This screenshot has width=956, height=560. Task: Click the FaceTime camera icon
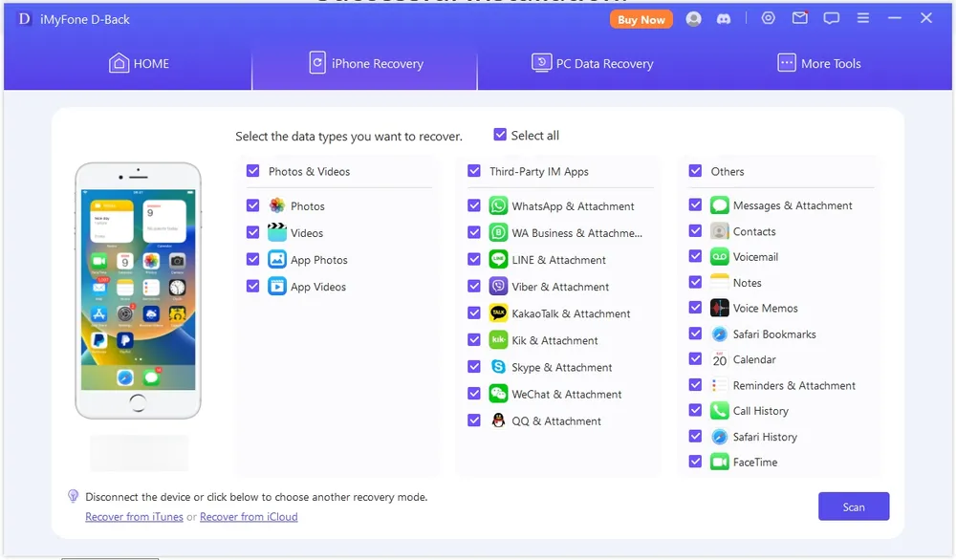click(720, 462)
